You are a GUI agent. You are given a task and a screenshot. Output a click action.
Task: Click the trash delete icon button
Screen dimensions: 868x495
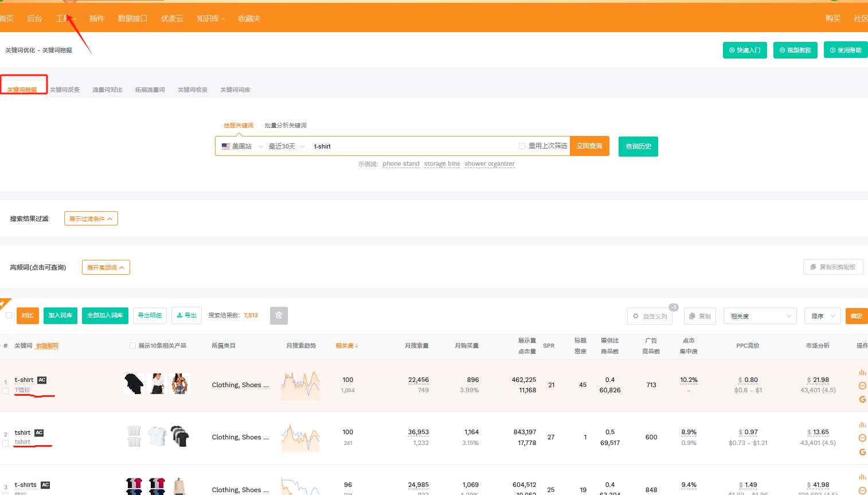click(x=279, y=315)
